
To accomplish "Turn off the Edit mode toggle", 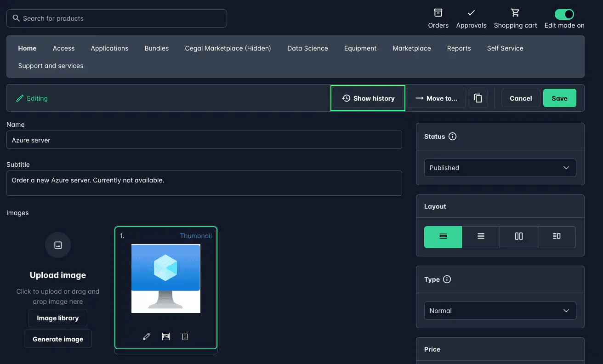I will [564, 14].
